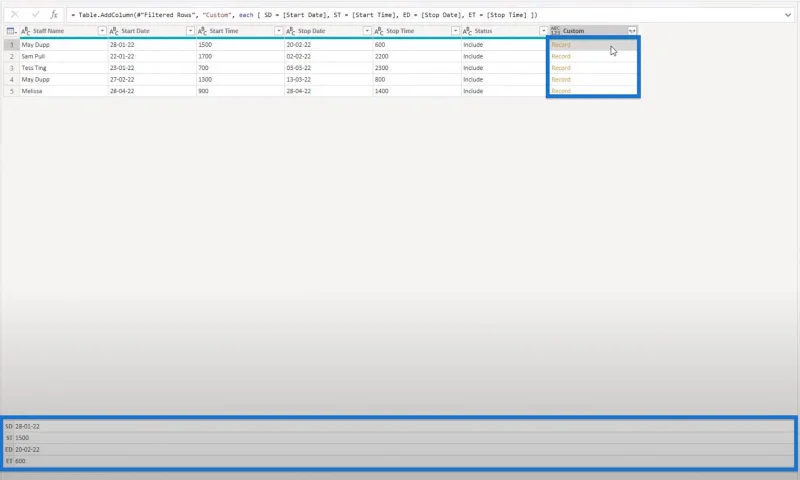The width and height of the screenshot is (800, 480).
Task: Click ST value 1500 in preview pane
Action: click(22, 438)
